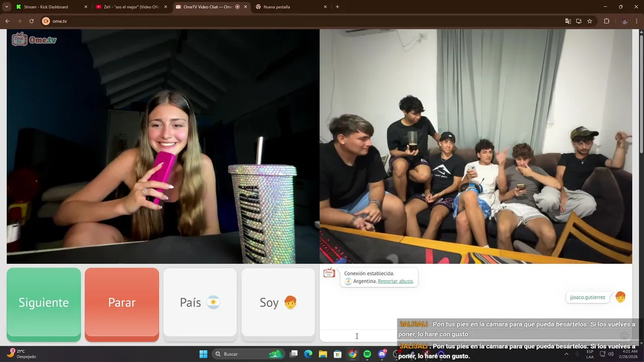Close the Zell YouTube tab
Viewport: 644px width, 362px height.
click(x=166, y=7)
